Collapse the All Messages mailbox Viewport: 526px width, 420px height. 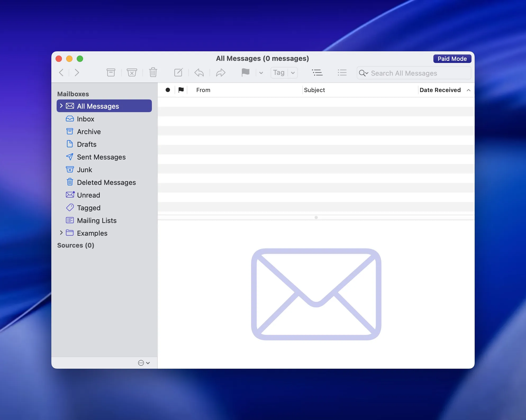pyautogui.click(x=61, y=106)
